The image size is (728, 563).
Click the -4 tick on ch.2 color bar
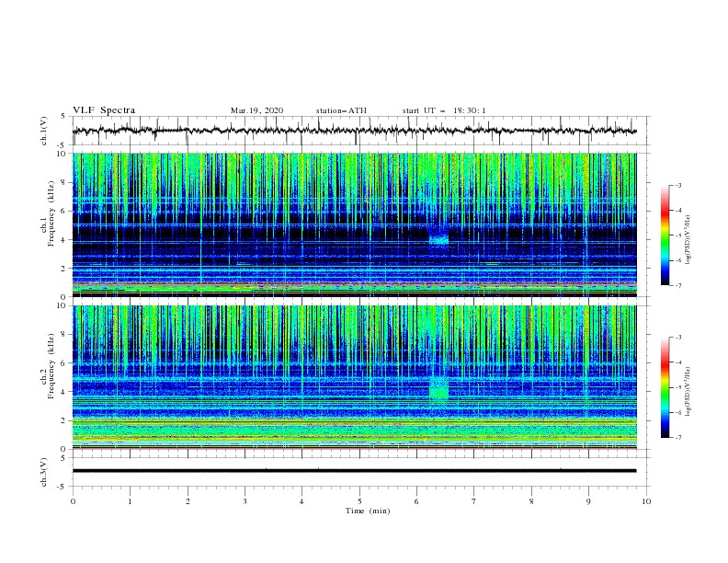pyautogui.click(x=677, y=362)
